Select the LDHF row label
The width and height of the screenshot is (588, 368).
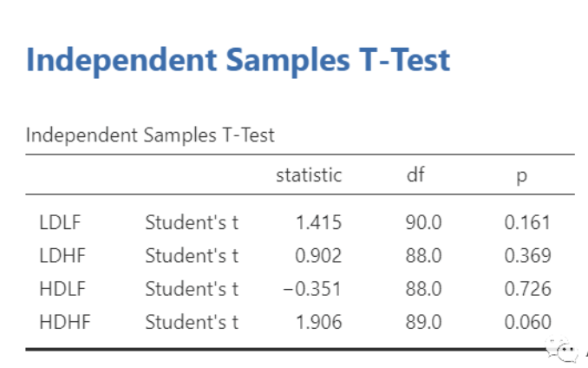61,256
